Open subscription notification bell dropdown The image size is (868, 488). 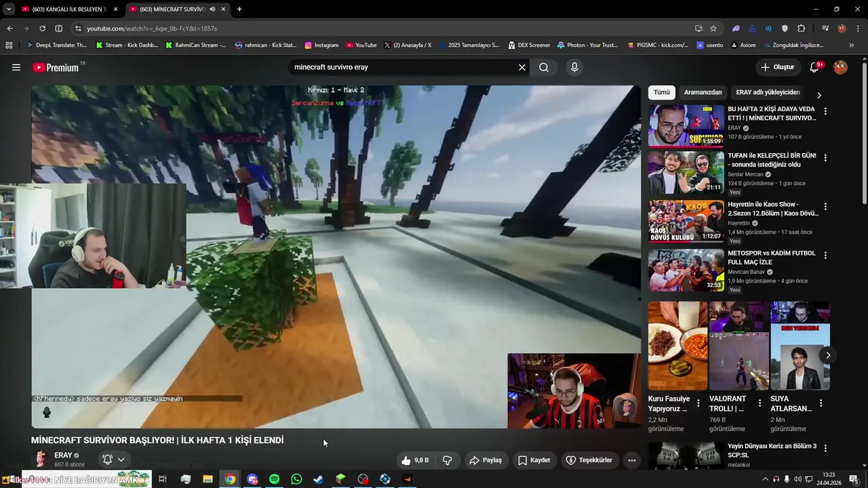(x=113, y=460)
